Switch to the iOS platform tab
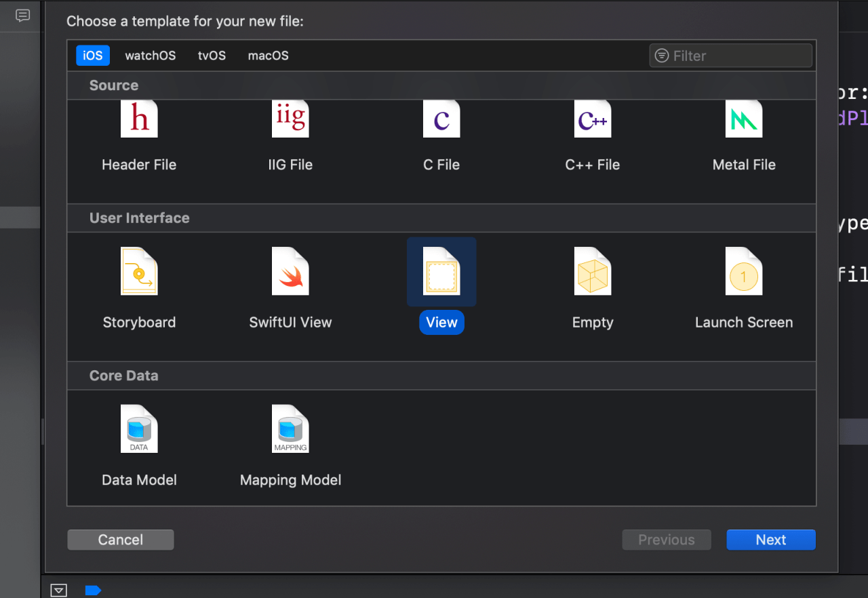 pos(93,56)
